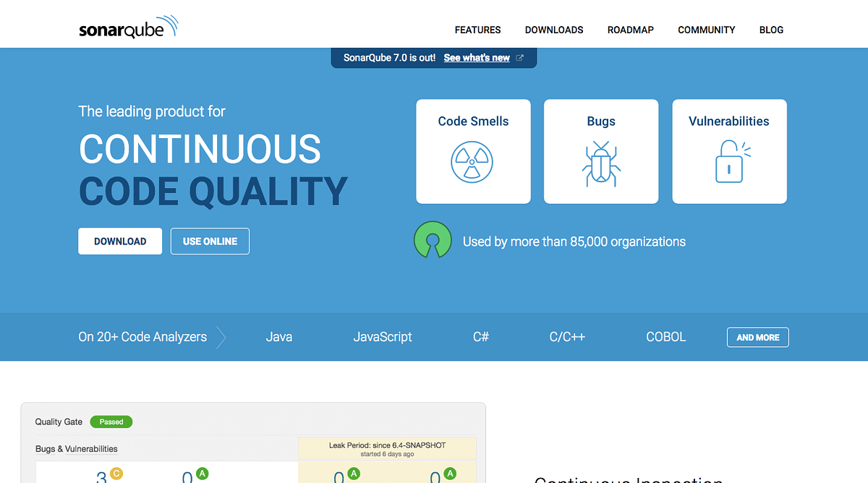Screen dimensions: 868x483
Task: Open the COMMUNITY navigation item
Action: coord(706,30)
